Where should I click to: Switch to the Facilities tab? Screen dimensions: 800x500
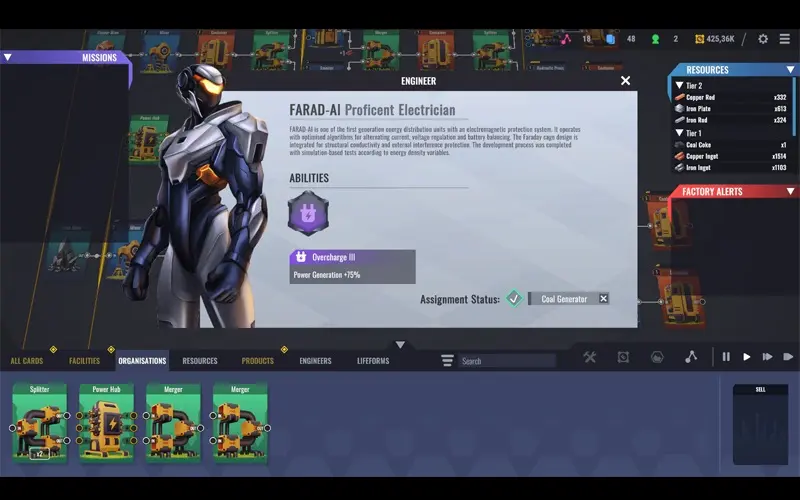tap(84, 361)
